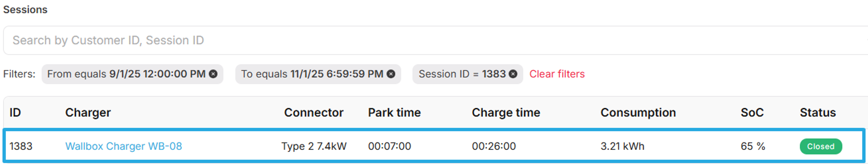868x167 pixels.
Task: Click the Clear filters link
Action: click(557, 74)
